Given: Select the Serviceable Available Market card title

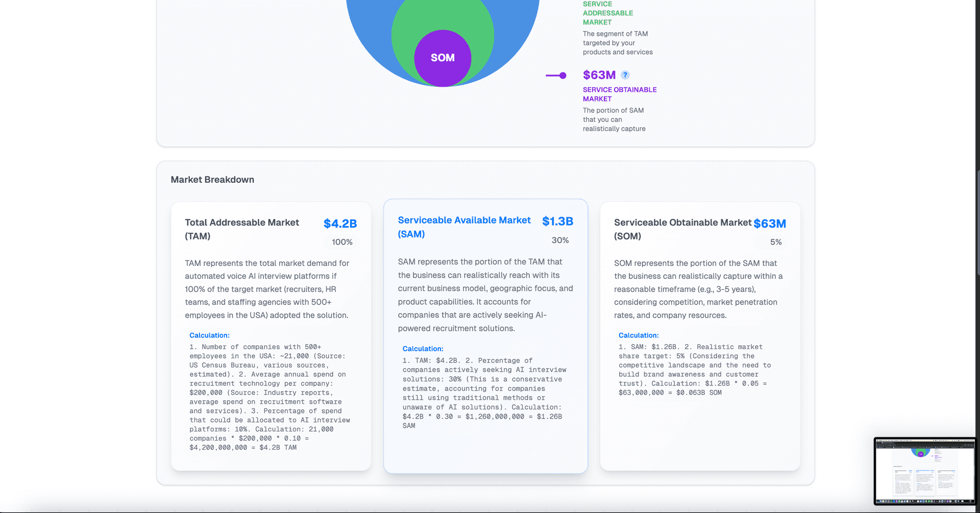Looking at the screenshot, I should [463, 227].
